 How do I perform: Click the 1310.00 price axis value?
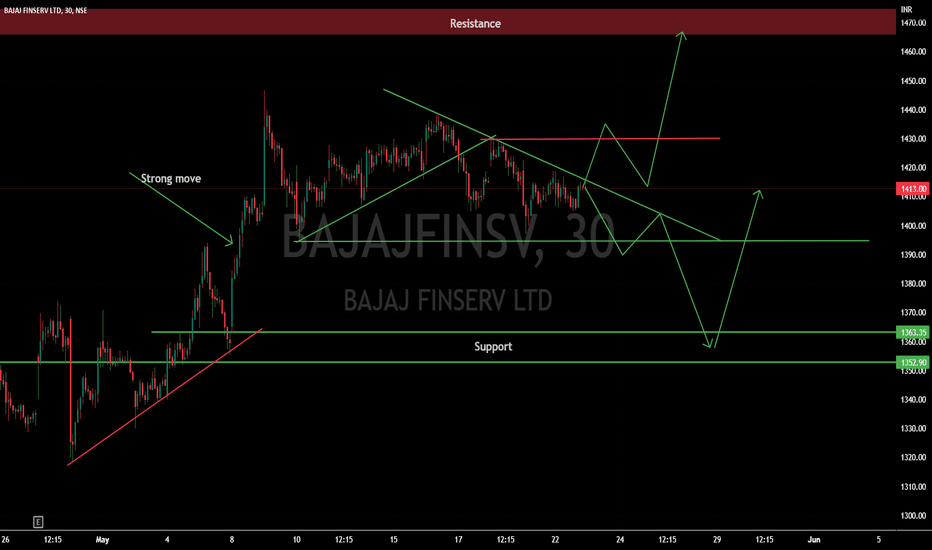click(914, 487)
